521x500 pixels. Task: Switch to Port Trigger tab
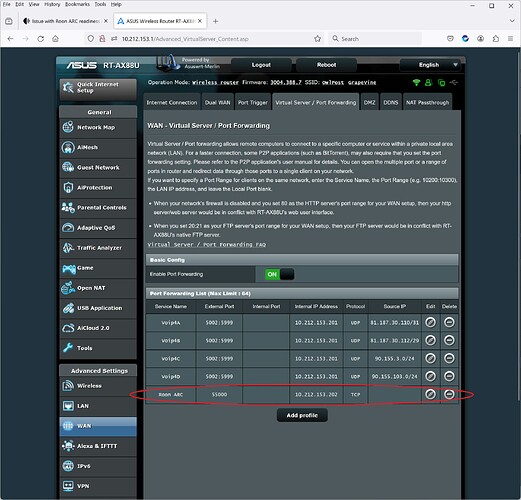(253, 103)
